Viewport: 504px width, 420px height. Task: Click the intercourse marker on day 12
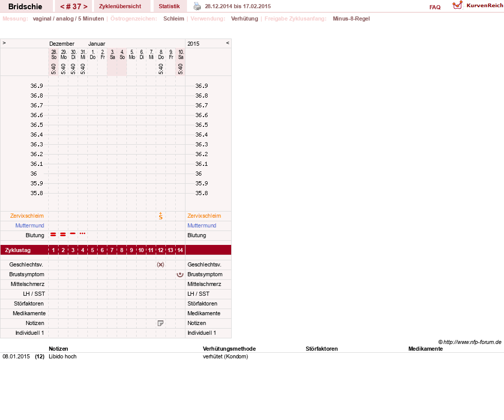[160, 265]
